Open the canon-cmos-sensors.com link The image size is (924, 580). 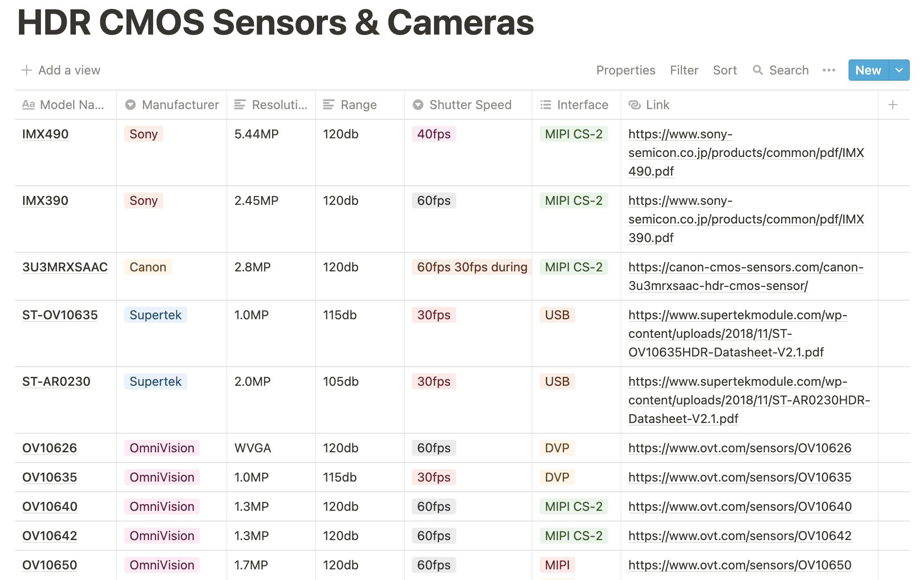746,276
